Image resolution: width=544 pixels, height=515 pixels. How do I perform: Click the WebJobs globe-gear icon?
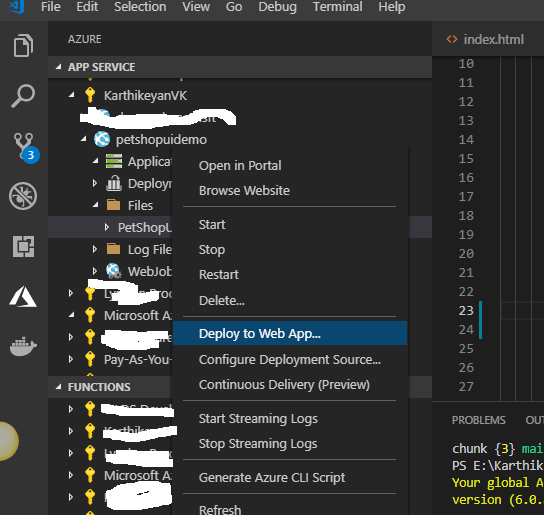(x=114, y=271)
